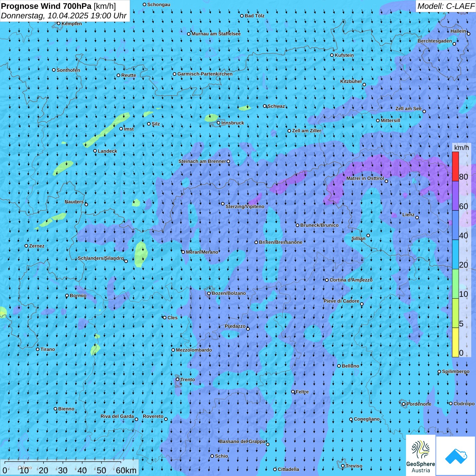Click the 'km/h' legend heading
This screenshot has height=476, width=476.
461,148
